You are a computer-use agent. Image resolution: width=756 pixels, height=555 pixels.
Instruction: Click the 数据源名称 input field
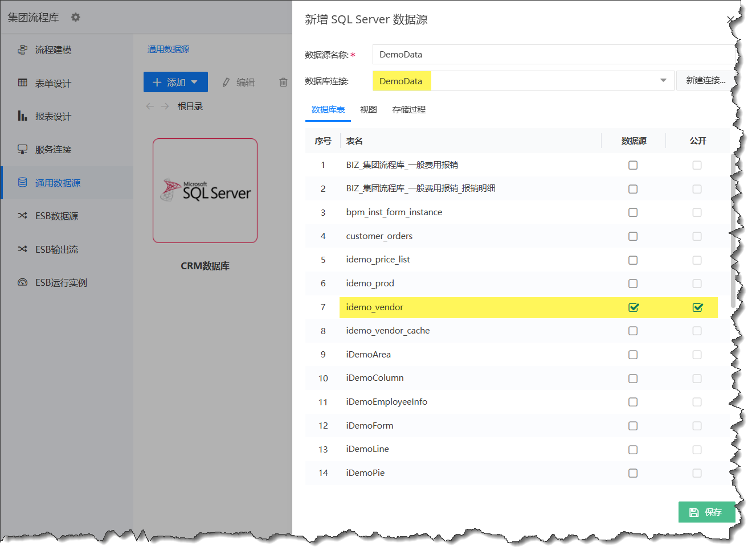[x=553, y=55]
